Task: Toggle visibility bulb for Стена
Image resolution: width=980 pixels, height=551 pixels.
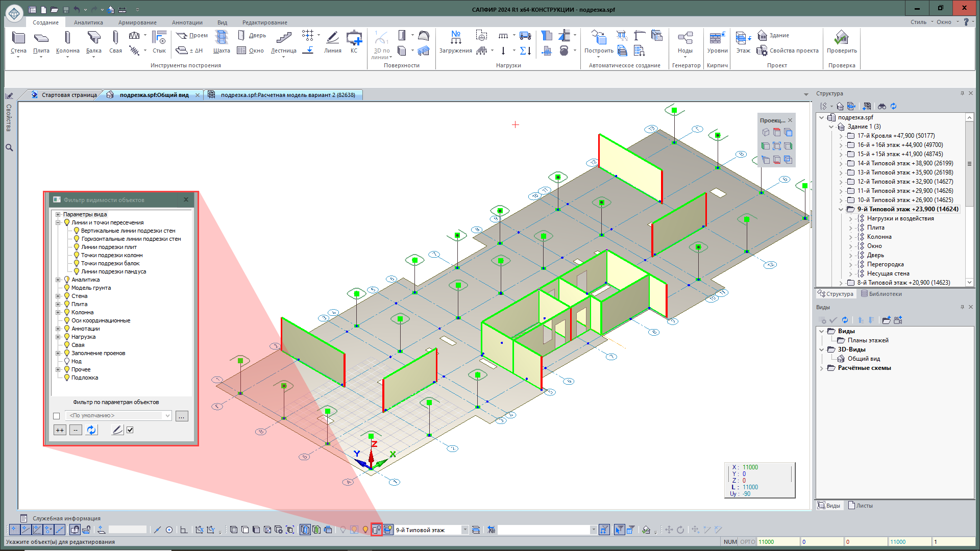Action: tap(67, 296)
